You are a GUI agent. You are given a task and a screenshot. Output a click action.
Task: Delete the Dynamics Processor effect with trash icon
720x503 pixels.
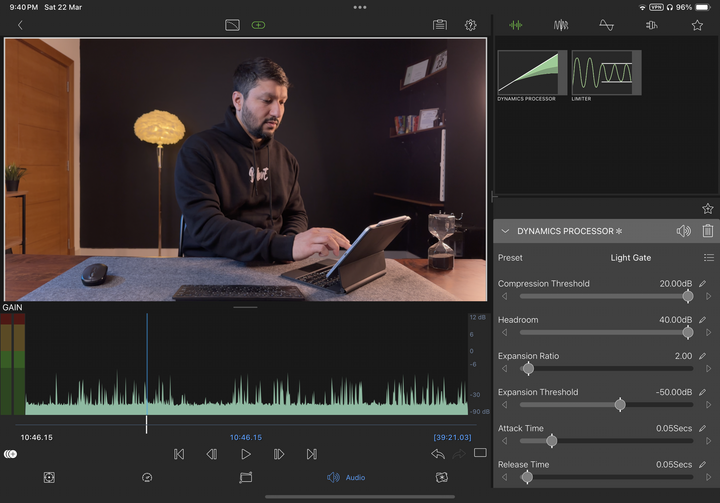(708, 231)
